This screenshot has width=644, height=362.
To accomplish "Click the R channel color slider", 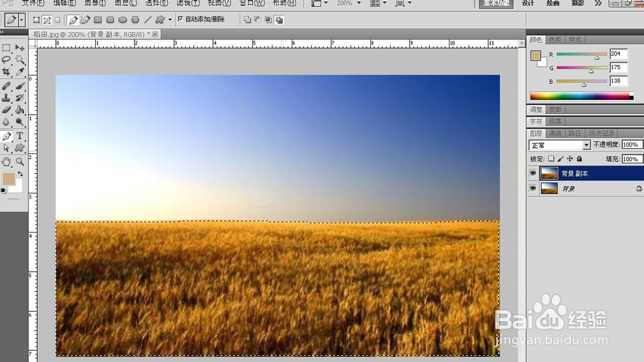I will (582, 54).
